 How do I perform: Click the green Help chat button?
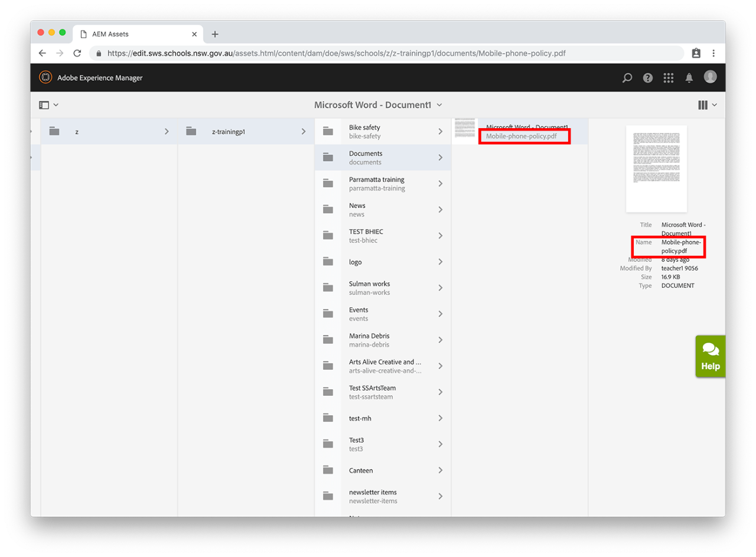(710, 356)
